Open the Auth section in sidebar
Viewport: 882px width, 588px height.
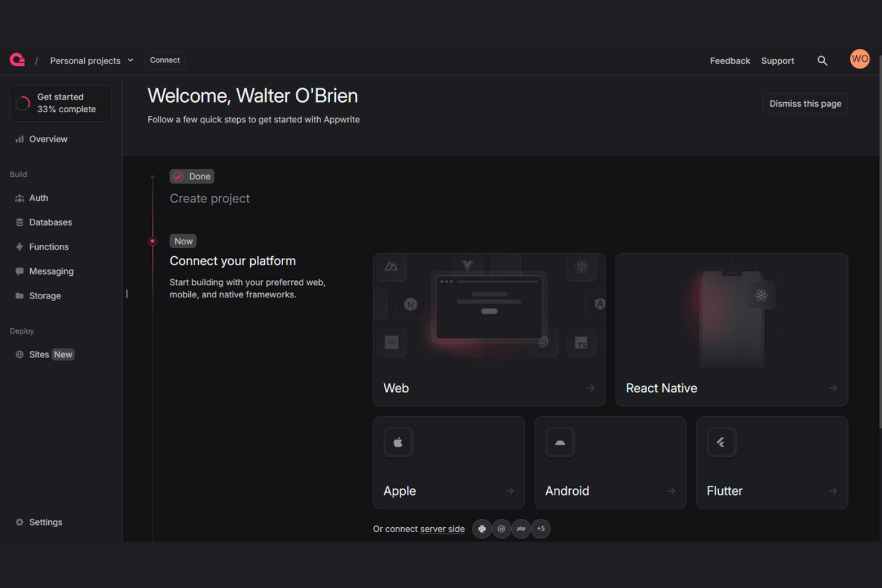[x=39, y=198]
